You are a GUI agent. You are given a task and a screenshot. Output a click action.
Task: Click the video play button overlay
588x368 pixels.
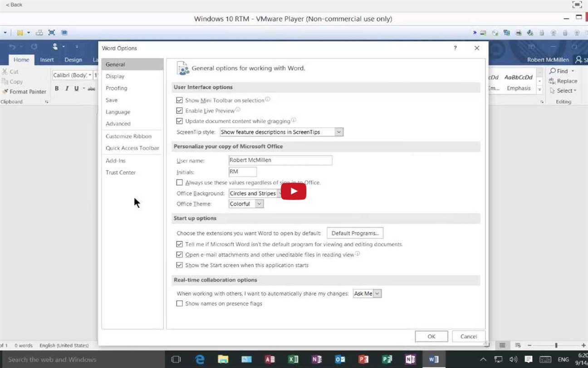click(294, 191)
